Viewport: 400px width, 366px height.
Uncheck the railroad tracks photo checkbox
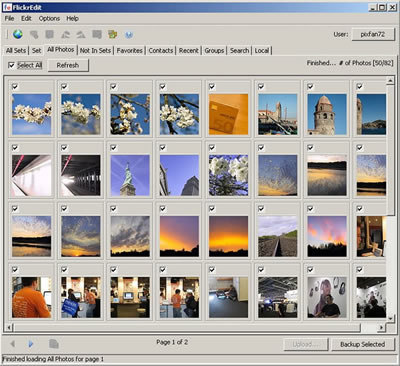tap(261, 208)
